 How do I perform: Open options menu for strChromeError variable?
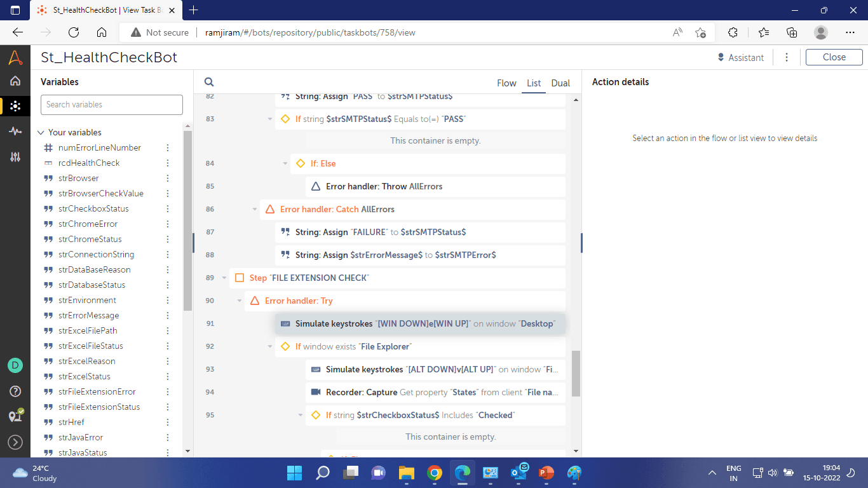pyautogui.click(x=168, y=224)
